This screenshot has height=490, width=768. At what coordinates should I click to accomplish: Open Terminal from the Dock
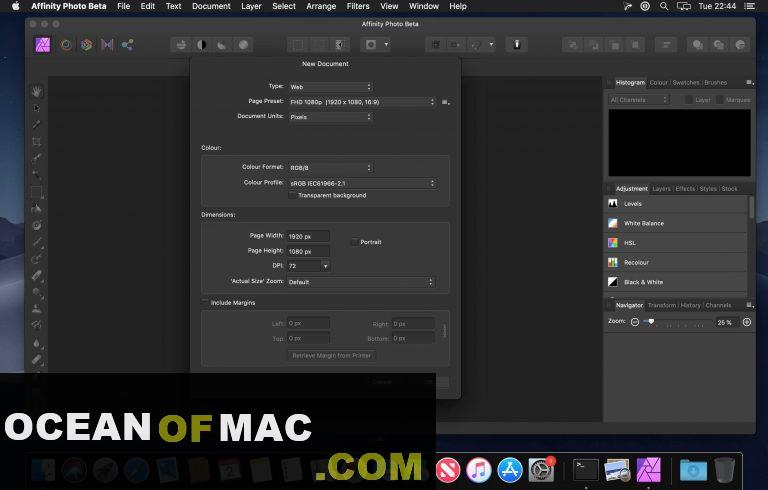click(x=586, y=470)
